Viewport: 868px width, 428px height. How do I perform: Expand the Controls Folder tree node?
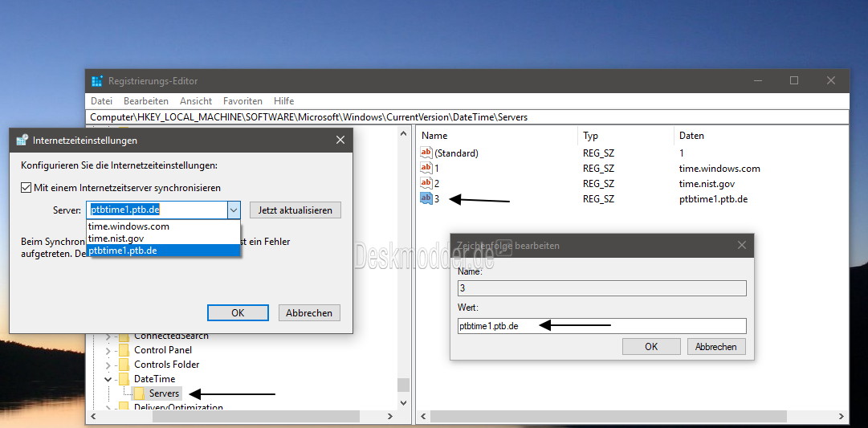pyautogui.click(x=108, y=365)
